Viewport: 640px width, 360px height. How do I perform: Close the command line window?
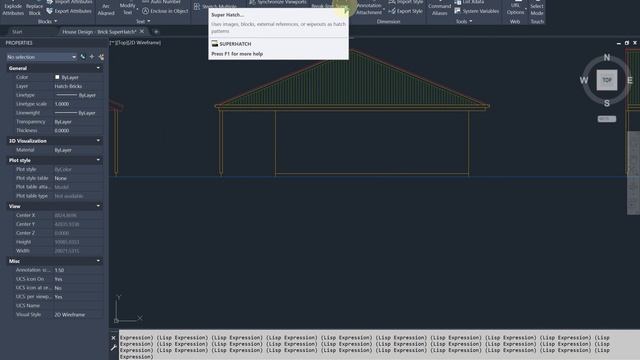113,338
